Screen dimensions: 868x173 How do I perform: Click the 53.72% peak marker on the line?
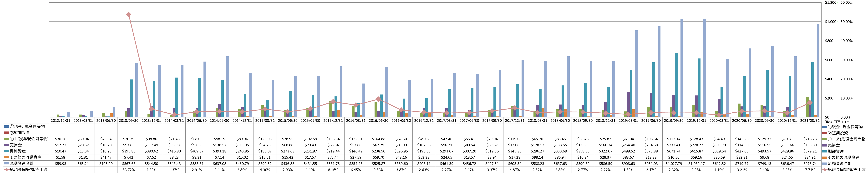(x=128, y=15)
